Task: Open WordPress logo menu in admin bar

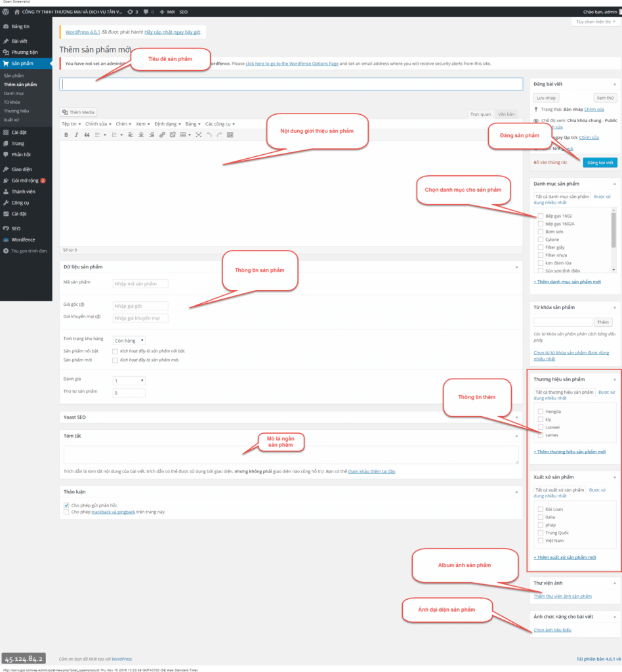Action: coord(5,12)
